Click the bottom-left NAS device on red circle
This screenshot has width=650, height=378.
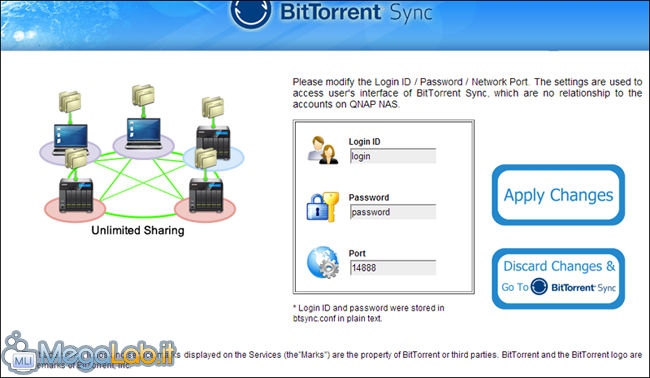pos(76,196)
